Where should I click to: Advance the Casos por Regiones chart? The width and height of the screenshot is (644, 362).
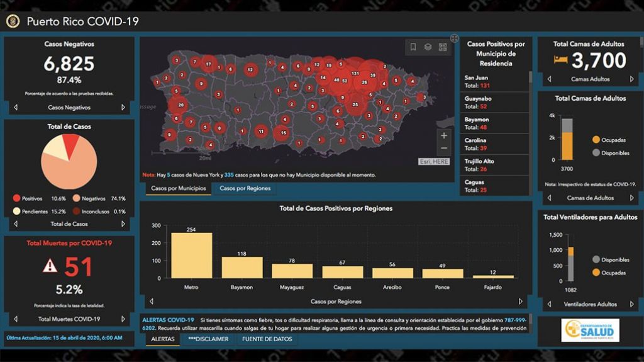point(520,302)
